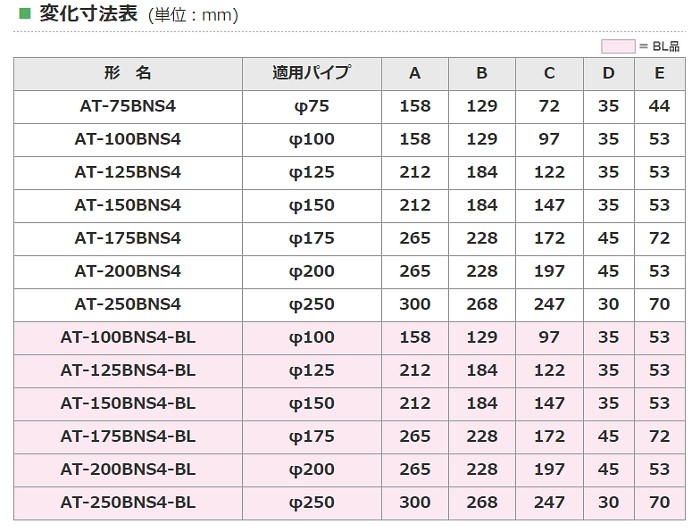Click C value 147 in AT-150BNS4-BL row
Image resolution: width=700 pixels, height=532 pixels.
[550, 403]
